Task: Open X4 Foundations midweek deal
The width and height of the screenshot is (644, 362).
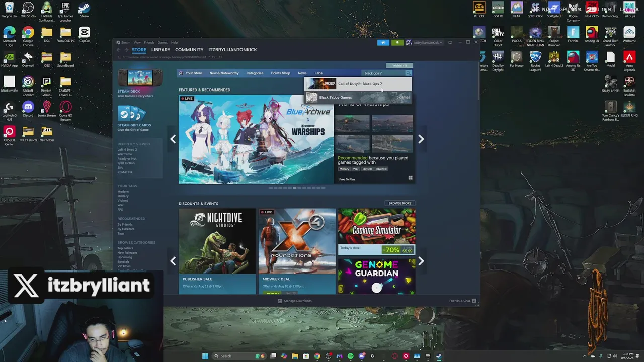Action: pyautogui.click(x=297, y=251)
